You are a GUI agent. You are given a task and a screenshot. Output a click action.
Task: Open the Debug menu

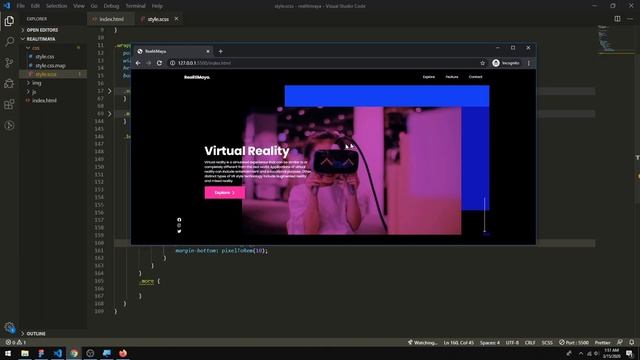(x=111, y=6)
